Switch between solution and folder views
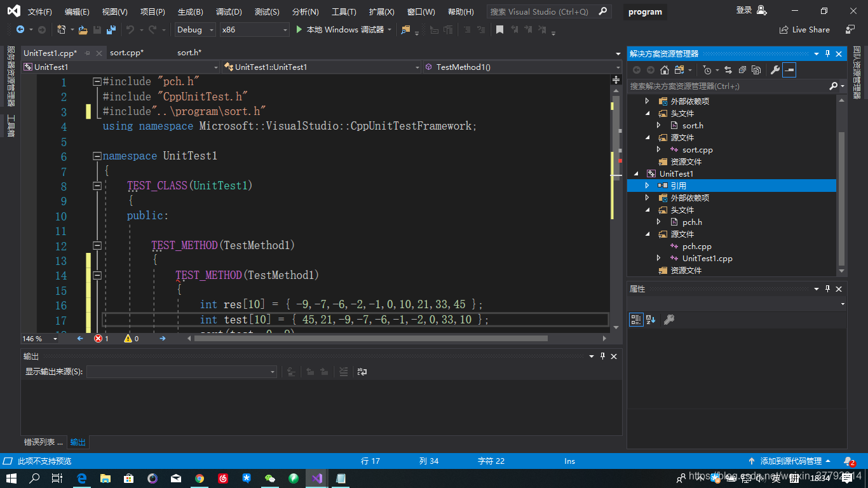 point(679,70)
